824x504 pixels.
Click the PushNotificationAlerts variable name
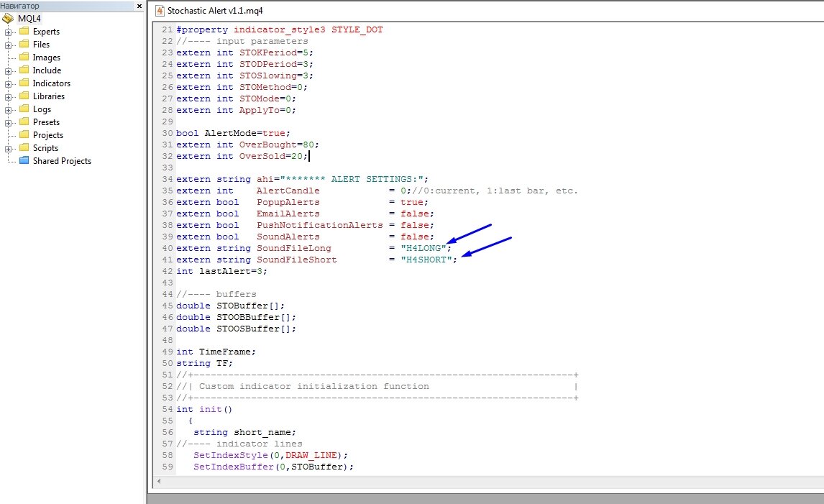[319, 225]
